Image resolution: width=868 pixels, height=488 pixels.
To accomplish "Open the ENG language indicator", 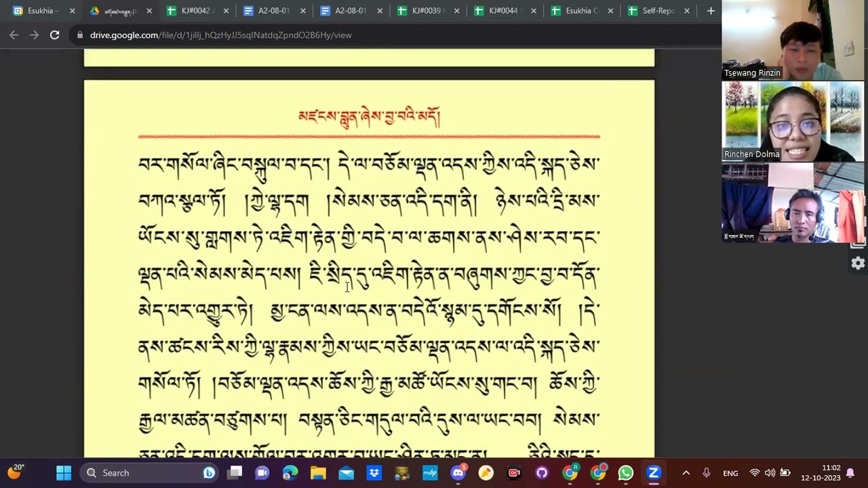I will pyautogui.click(x=730, y=473).
